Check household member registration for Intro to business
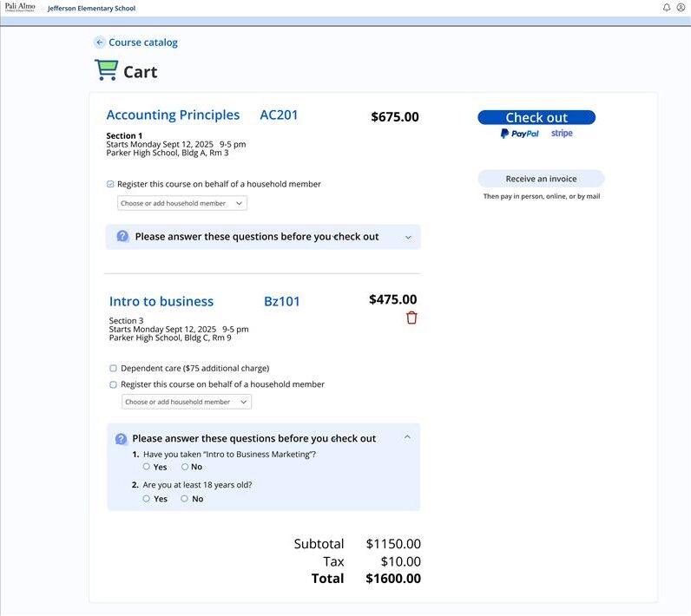The width and height of the screenshot is (691, 616). 114,384
